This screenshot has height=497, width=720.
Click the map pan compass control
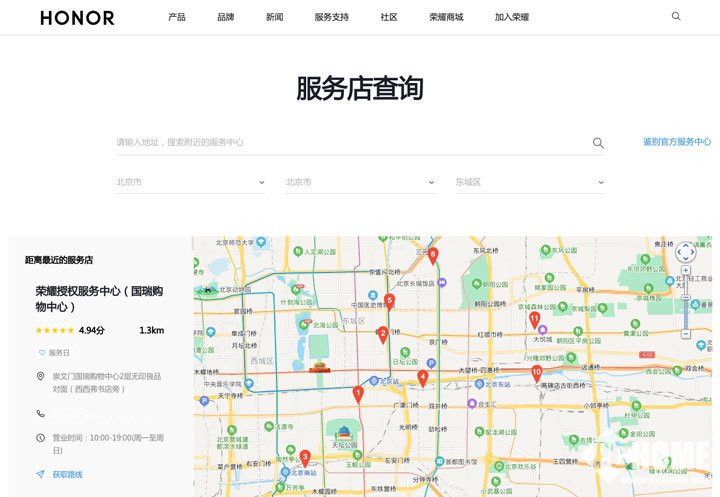[x=685, y=252]
